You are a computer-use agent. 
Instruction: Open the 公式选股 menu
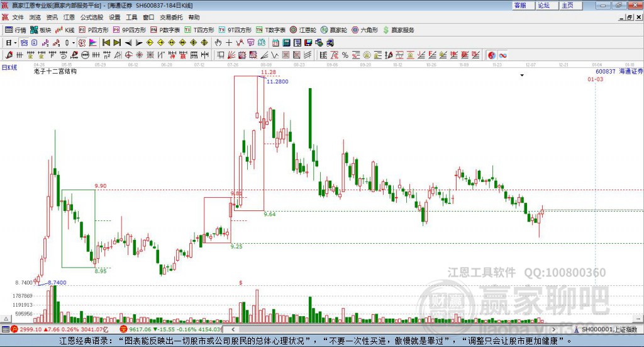92,17
